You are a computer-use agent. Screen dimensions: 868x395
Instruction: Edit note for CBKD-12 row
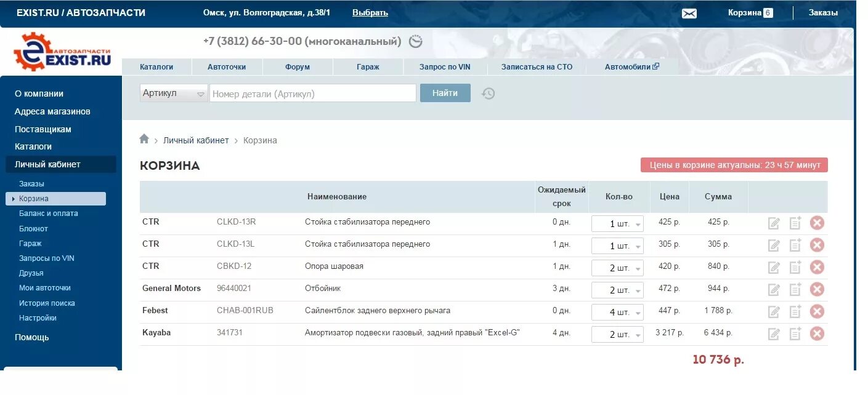point(774,268)
